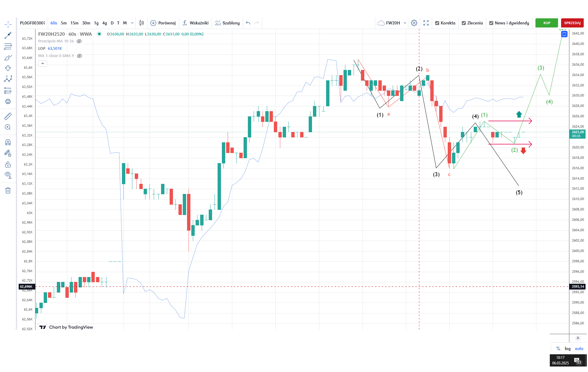
Task: Expand the timeframe dropdown chevron
Action: click(x=132, y=23)
